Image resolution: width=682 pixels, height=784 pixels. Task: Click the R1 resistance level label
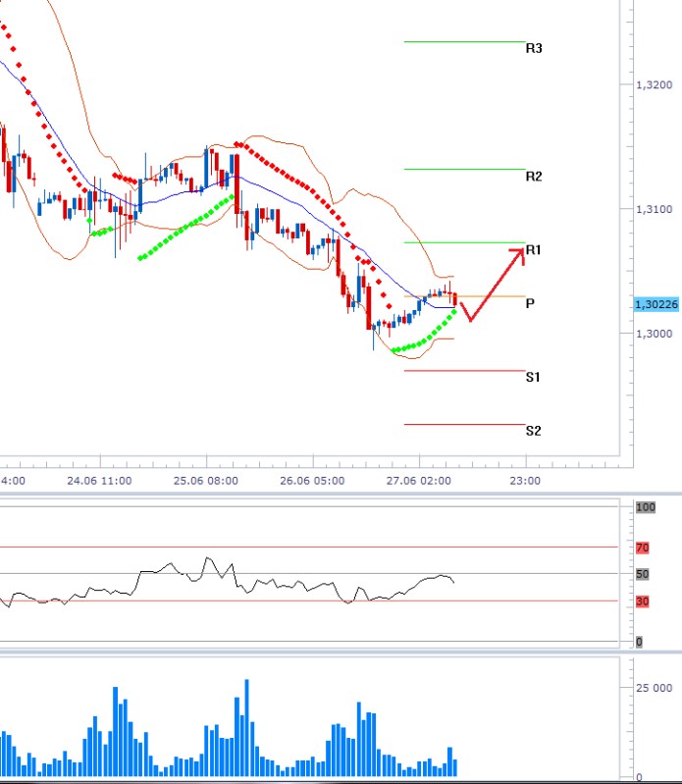[x=533, y=250]
